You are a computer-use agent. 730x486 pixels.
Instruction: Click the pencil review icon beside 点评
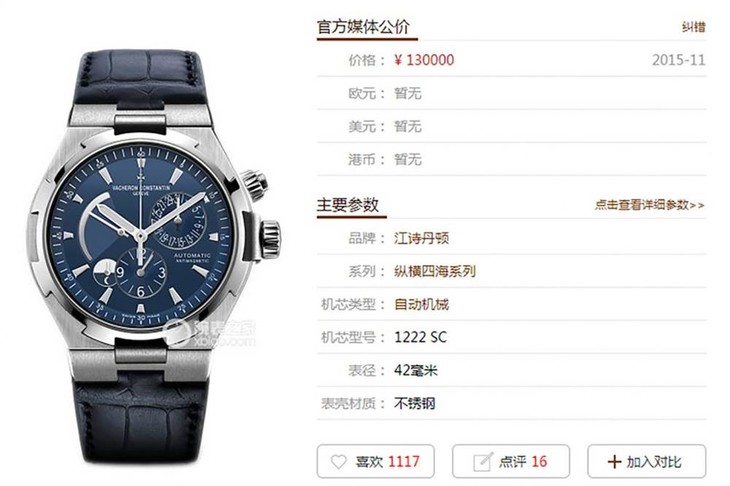(482, 461)
